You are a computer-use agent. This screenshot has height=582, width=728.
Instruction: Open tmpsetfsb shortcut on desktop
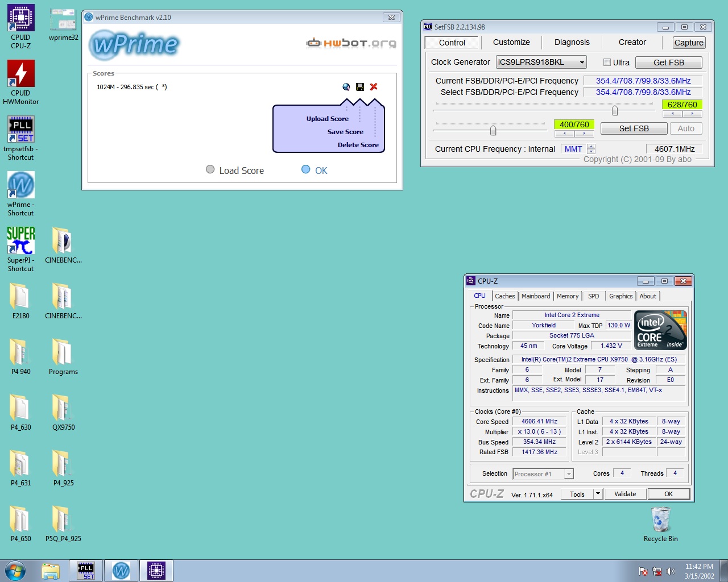coord(20,138)
